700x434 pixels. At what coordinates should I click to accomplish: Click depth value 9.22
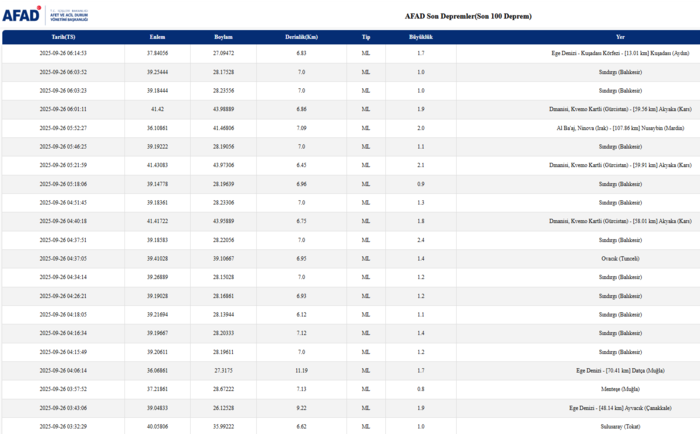click(x=301, y=408)
